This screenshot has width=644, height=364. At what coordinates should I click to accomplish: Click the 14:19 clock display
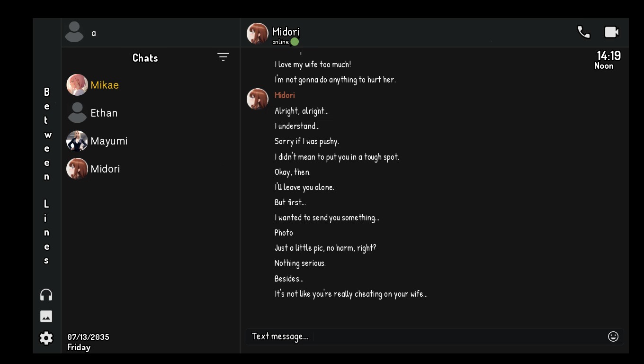click(x=608, y=56)
